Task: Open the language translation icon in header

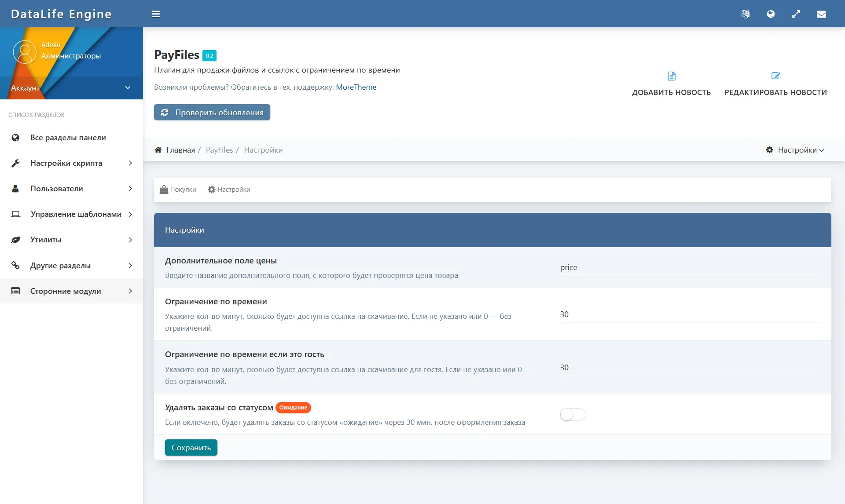Action: [745, 14]
